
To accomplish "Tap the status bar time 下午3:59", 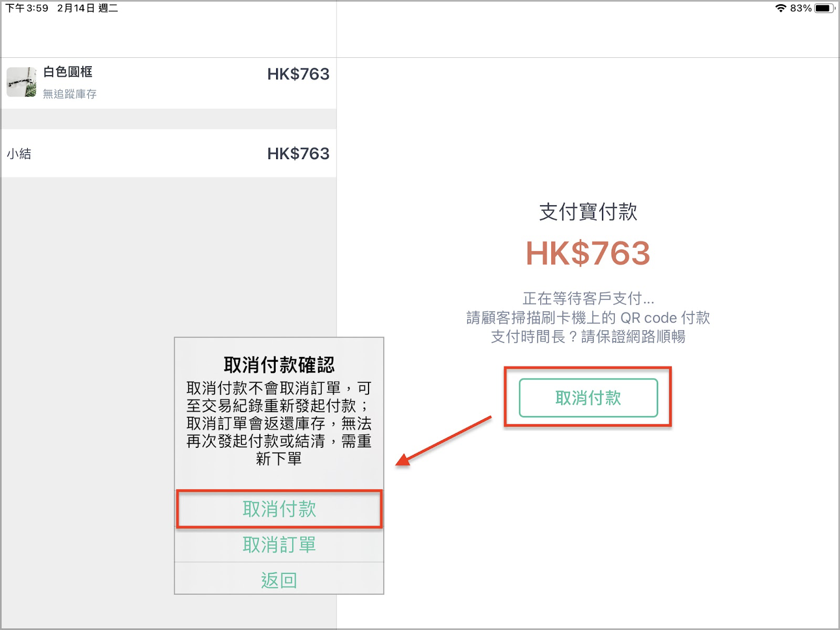I will tap(27, 8).
